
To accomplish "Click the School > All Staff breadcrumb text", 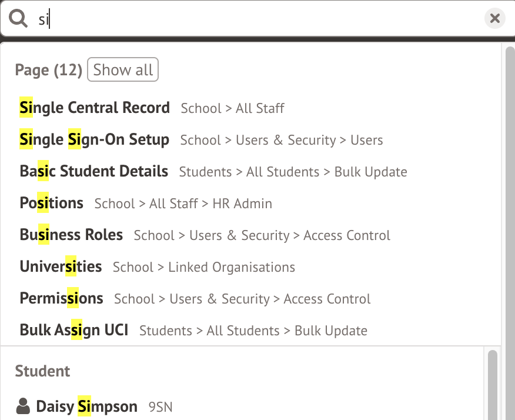I will click(232, 108).
